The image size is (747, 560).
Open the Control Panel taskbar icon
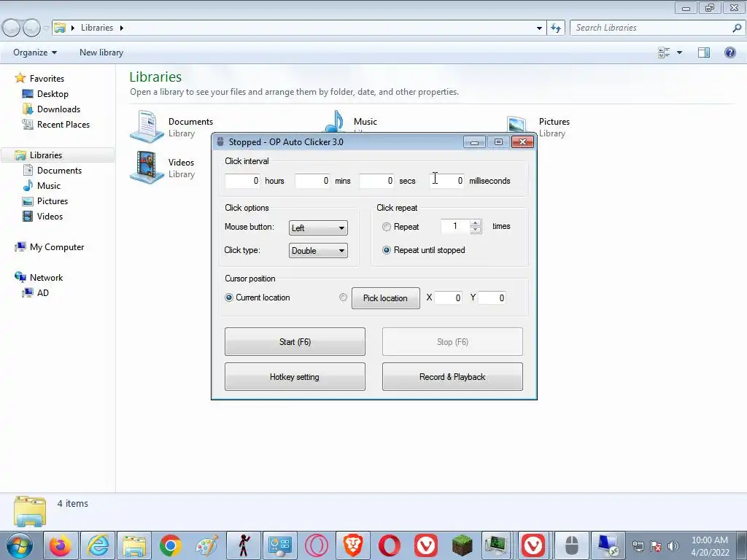[x=280, y=545]
